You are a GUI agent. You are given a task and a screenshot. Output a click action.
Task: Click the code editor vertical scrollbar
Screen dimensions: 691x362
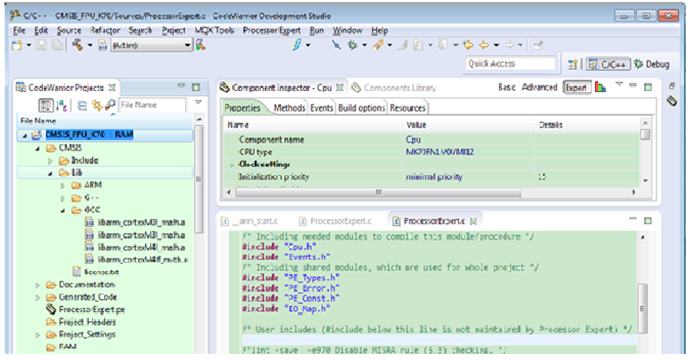(643, 308)
